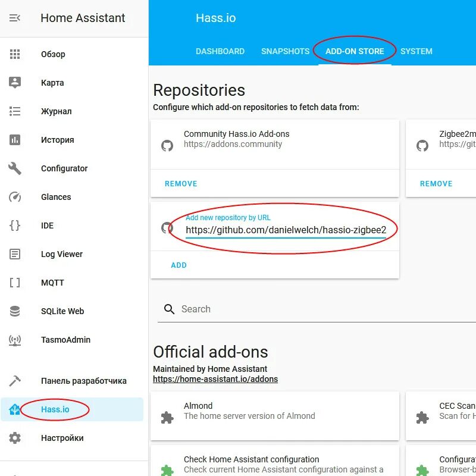Image resolution: width=476 pixels, height=476 pixels.
Task: Switch to the Dashboard tab
Action: click(x=220, y=51)
